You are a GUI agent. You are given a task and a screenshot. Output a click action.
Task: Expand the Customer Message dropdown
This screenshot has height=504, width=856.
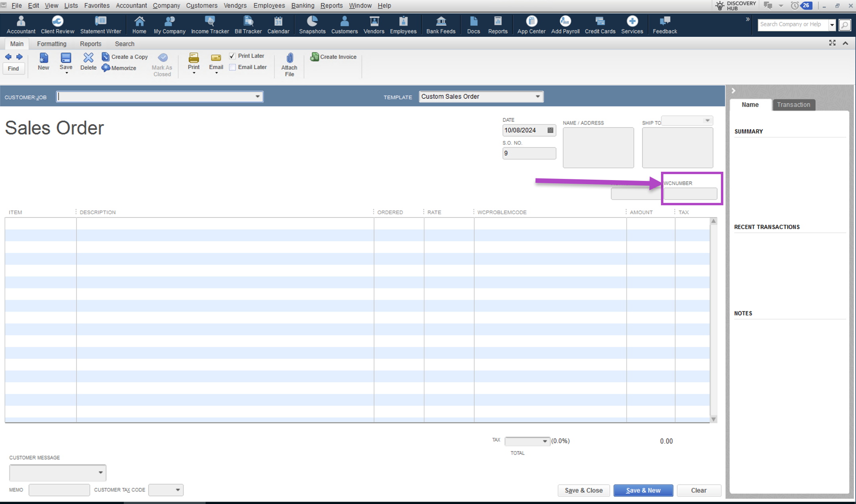[100, 472]
